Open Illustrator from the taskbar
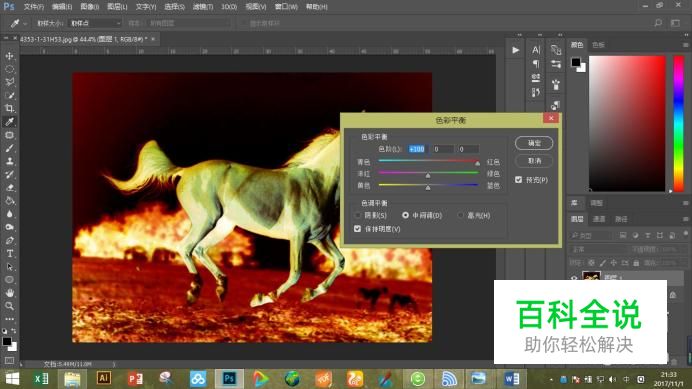Screen dimensions: 692x389 coord(104,378)
